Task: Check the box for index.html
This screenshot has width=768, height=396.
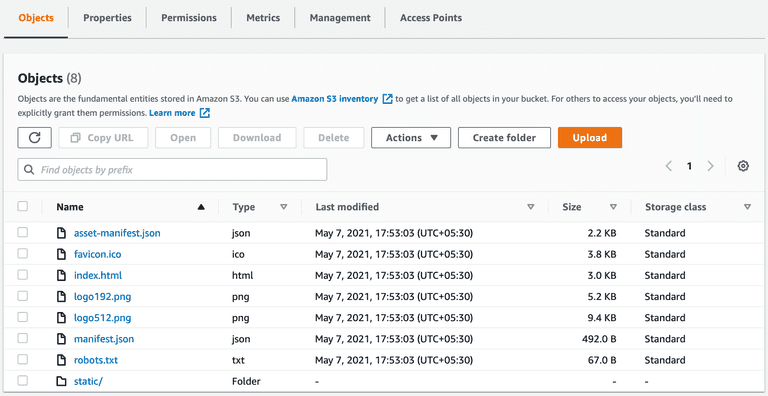Action: click(x=23, y=274)
